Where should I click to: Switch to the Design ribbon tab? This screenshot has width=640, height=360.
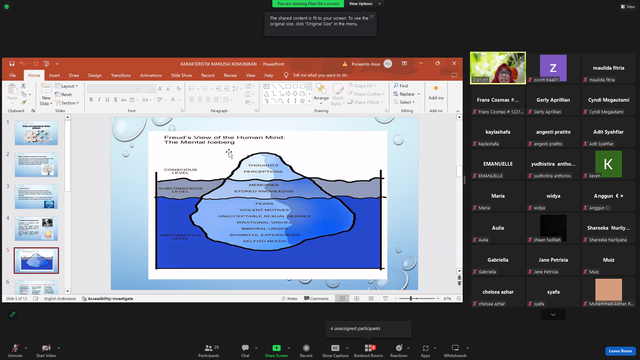click(x=95, y=76)
